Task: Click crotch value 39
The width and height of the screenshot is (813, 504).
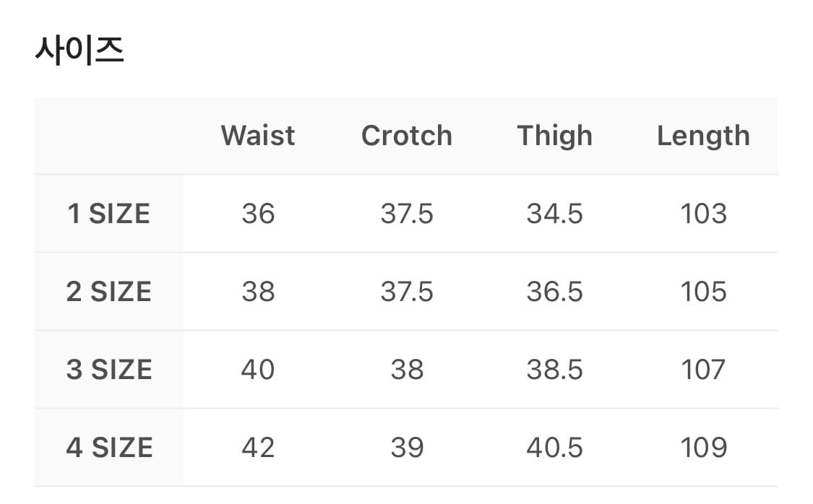Action: (407, 448)
